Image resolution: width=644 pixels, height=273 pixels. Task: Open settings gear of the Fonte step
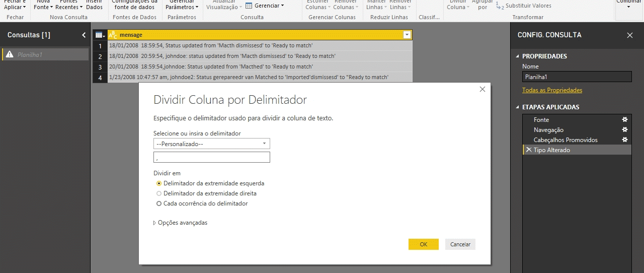(x=625, y=119)
